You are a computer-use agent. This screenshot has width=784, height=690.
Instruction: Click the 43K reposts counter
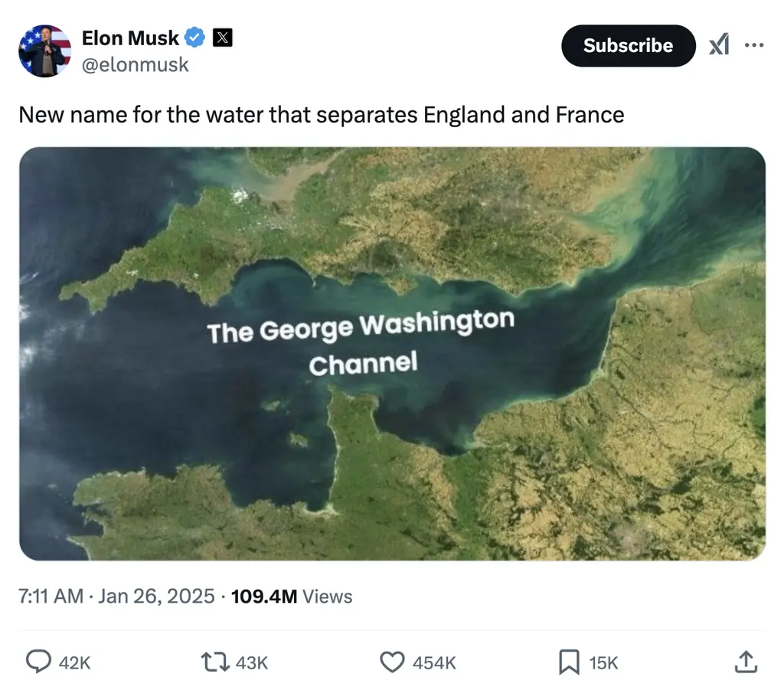point(251,662)
